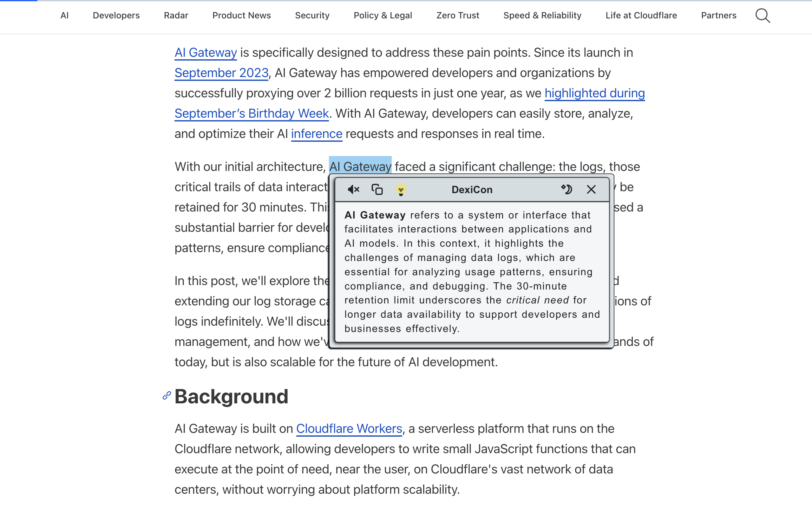Follow the September 2023 link
812x508 pixels.
coord(221,73)
